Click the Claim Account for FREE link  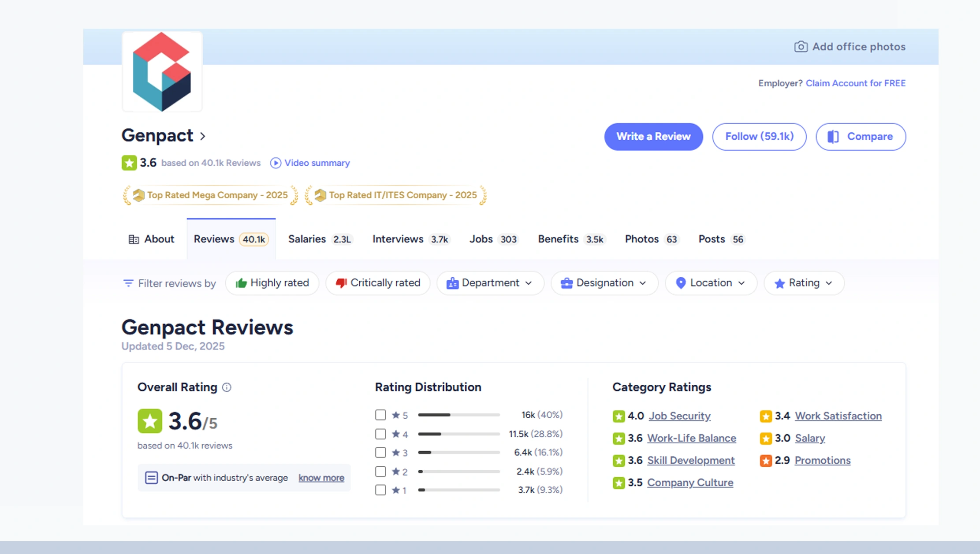[x=855, y=83]
